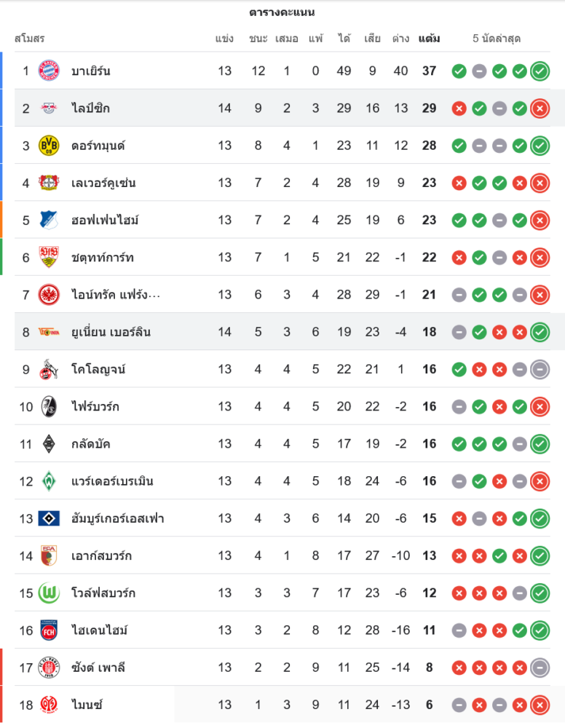This screenshot has width=565, height=728.
Task: Click the VfB Stuttgart crest icon
Action: point(48,257)
